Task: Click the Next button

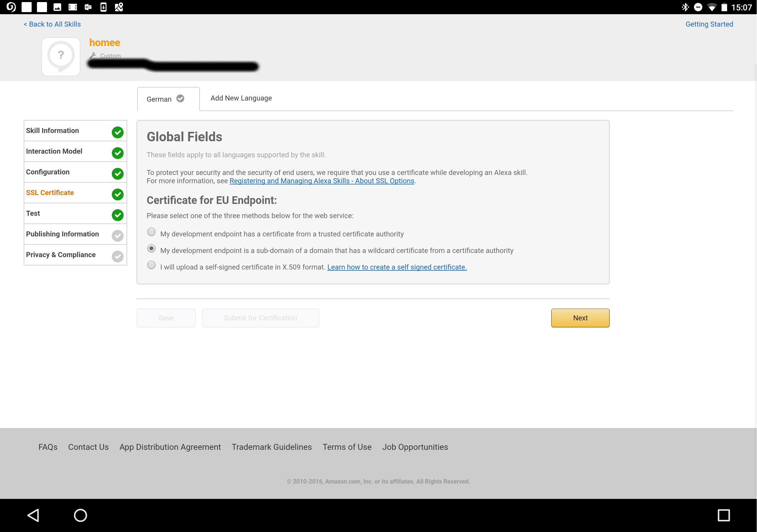Action: pyautogui.click(x=580, y=317)
